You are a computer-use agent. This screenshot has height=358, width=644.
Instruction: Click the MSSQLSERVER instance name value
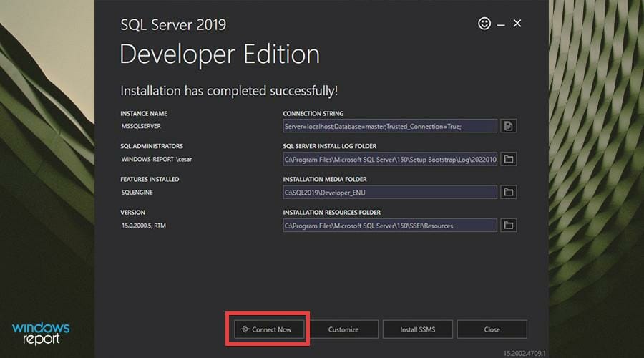coord(141,126)
